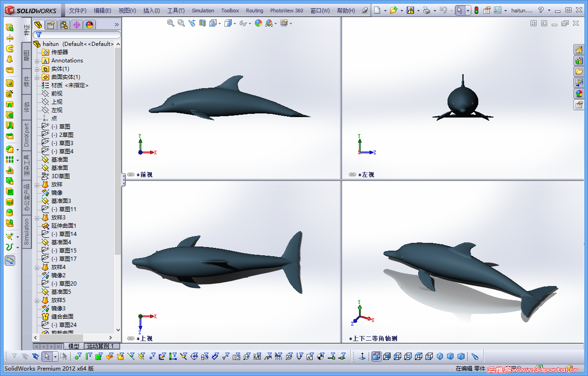Open the FeatureManager design tree tab

39,25
